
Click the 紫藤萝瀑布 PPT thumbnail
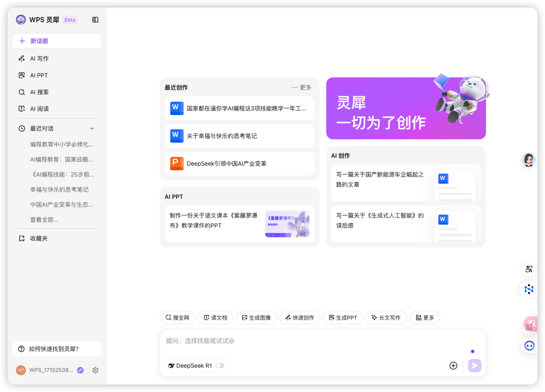(x=287, y=224)
